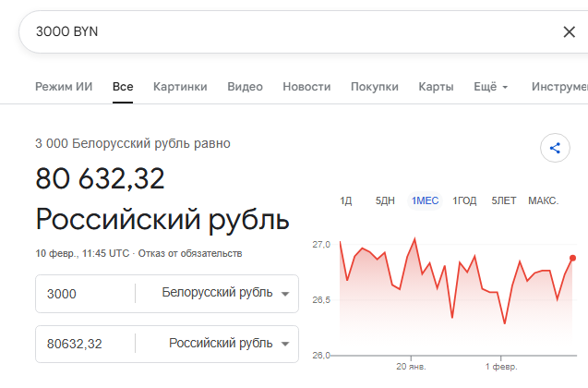Open the Покупки tab

(375, 87)
